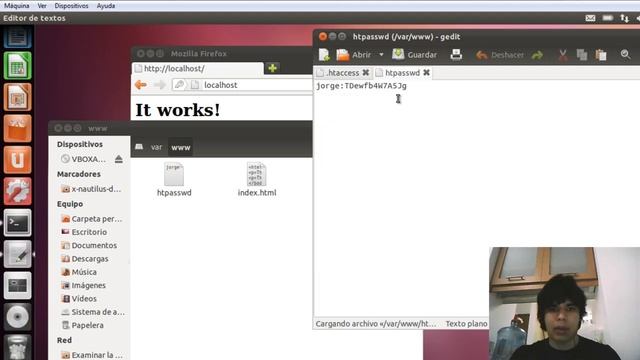Close the htpasswd tab in gedit
The image size is (640, 360).
click(x=426, y=73)
